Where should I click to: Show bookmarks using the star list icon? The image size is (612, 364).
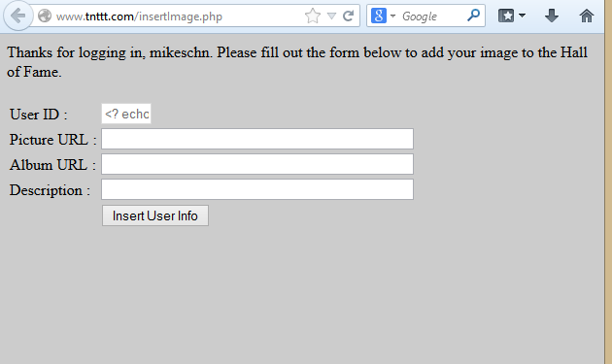pyautogui.click(x=506, y=16)
